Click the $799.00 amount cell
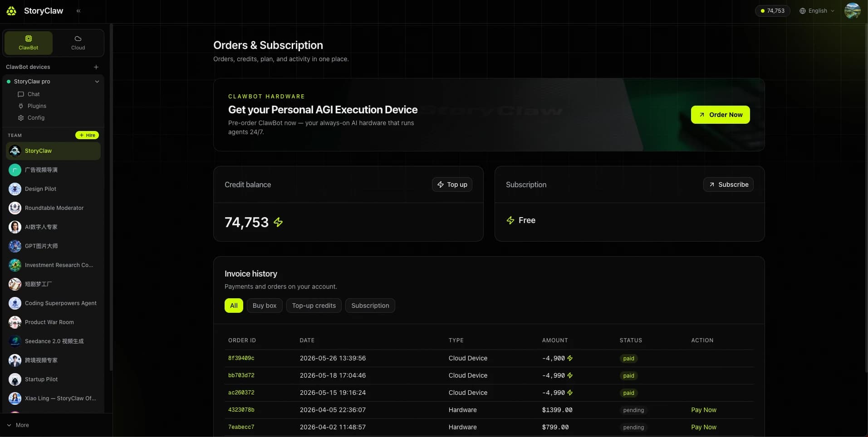Viewport: 868px width, 437px height. (555, 427)
